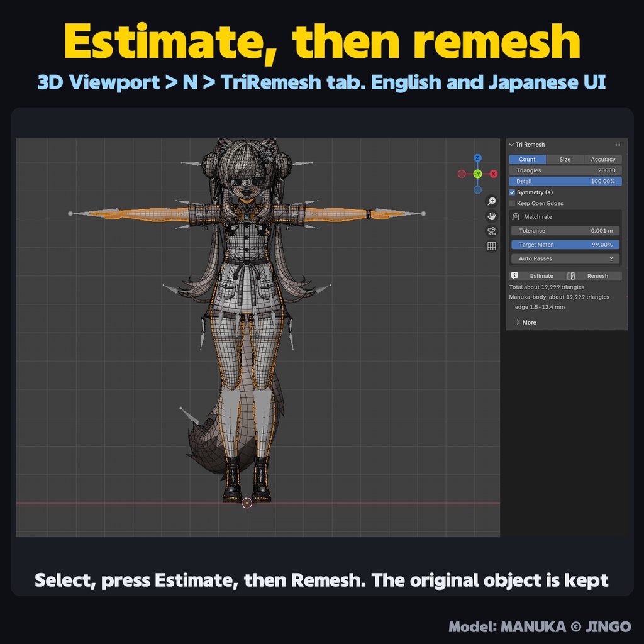Click the Tolerance 0.001 m field
The width and height of the screenshot is (644, 644).
[565, 231]
